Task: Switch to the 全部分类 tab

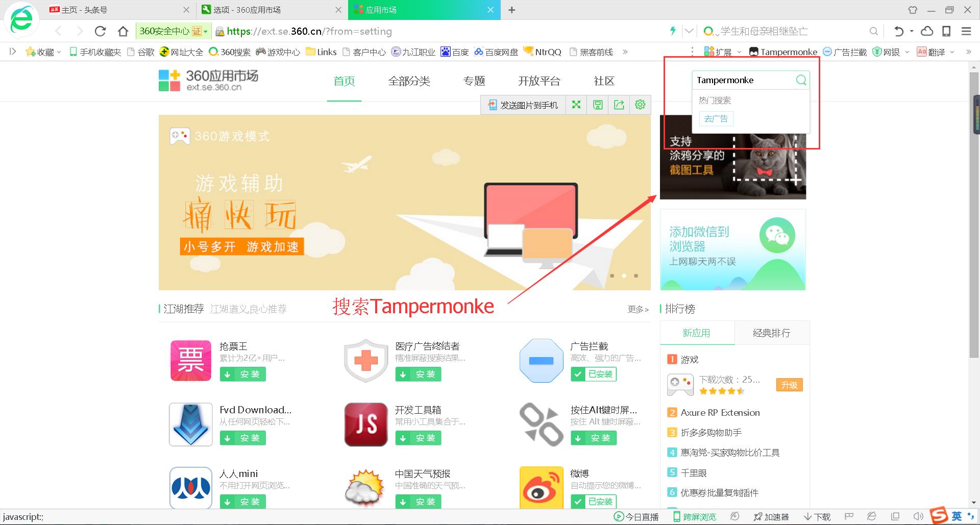Action: pyautogui.click(x=409, y=81)
